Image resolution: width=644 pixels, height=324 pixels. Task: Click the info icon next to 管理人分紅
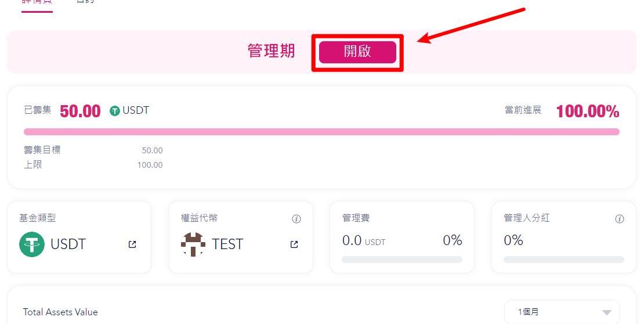pyautogui.click(x=620, y=219)
